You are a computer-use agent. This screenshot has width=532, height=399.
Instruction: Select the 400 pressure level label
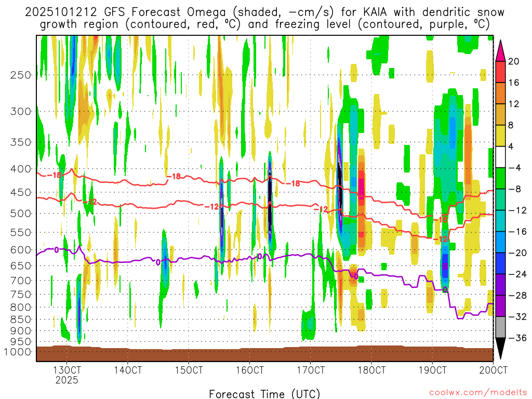(21, 169)
